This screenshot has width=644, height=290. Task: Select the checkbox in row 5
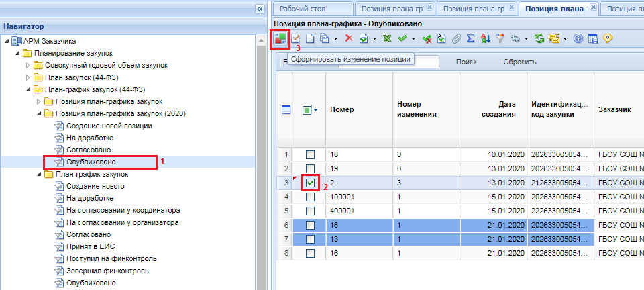(310, 211)
